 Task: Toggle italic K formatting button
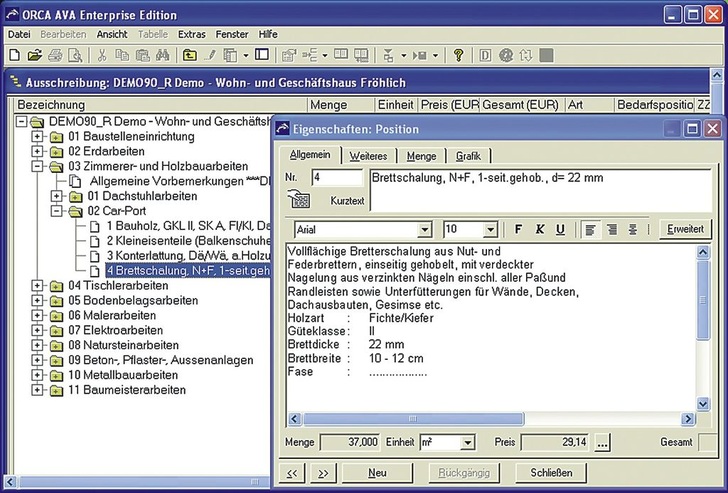[x=540, y=229]
